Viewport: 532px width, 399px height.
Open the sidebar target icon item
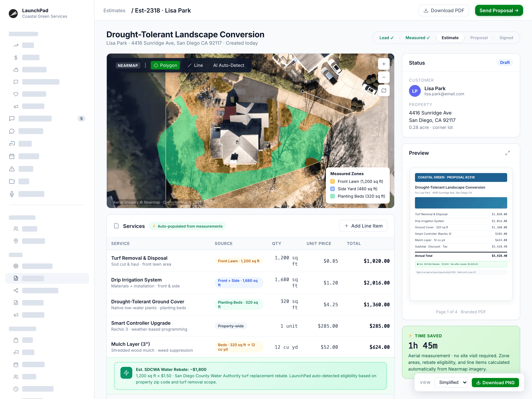16,266
